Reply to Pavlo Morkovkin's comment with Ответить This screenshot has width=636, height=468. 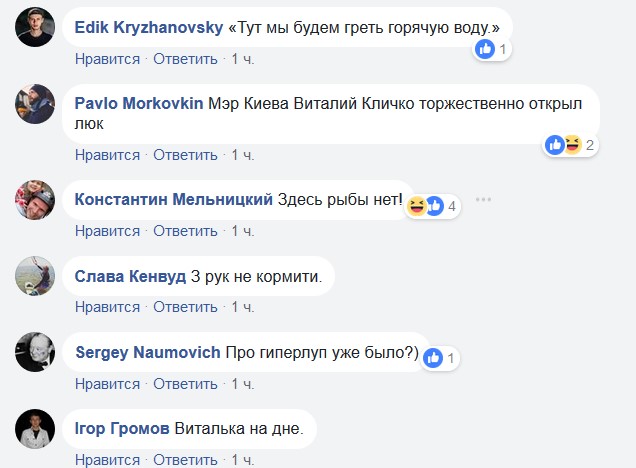click(x=185, y=155)
